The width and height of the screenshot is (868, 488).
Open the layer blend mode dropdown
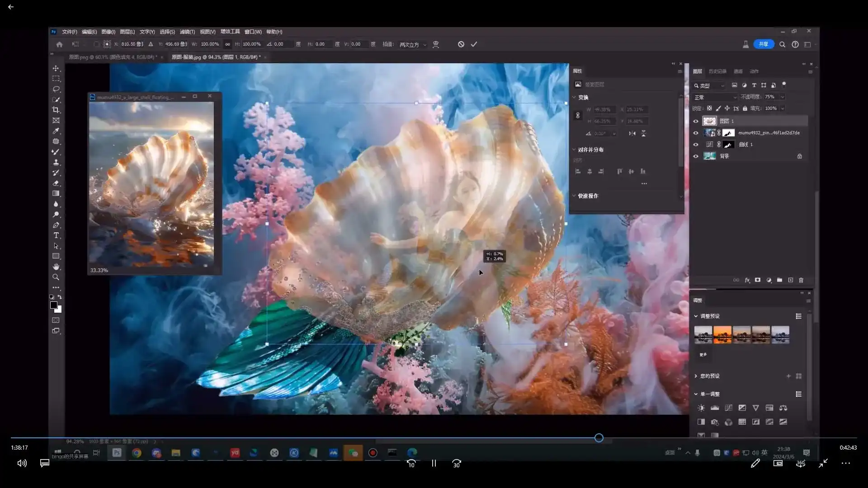715,97
